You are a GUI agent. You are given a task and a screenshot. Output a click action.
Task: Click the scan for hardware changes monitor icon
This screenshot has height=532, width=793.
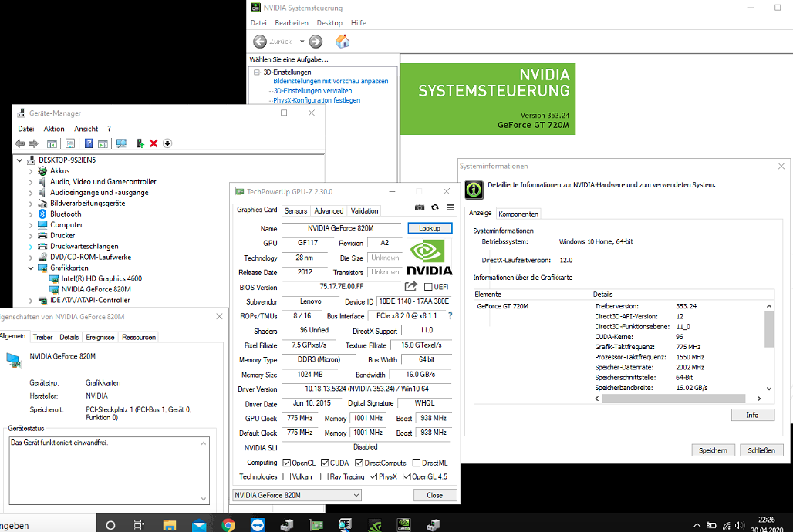[x=121, y=143]
